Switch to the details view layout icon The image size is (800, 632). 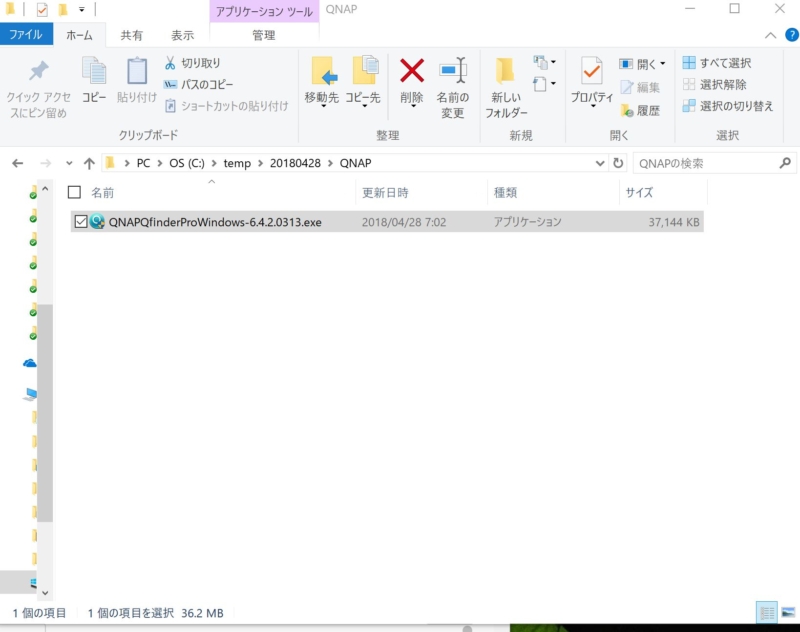click(x=767, y=613)
